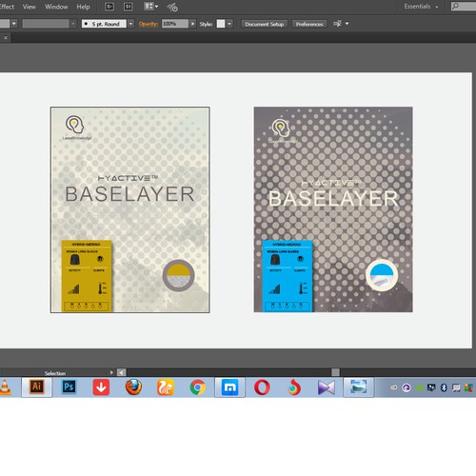Open Photoshop from the taskbar
Screen dimensions: 476x476
click(69, 387)
